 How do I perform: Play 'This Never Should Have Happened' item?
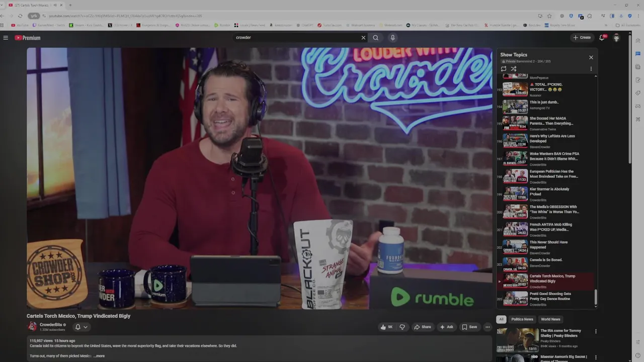point(545,247)
